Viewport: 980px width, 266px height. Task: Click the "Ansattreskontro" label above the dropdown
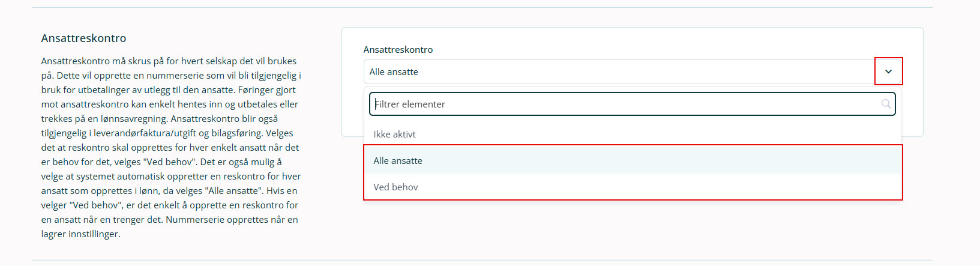tap(398, 49)
